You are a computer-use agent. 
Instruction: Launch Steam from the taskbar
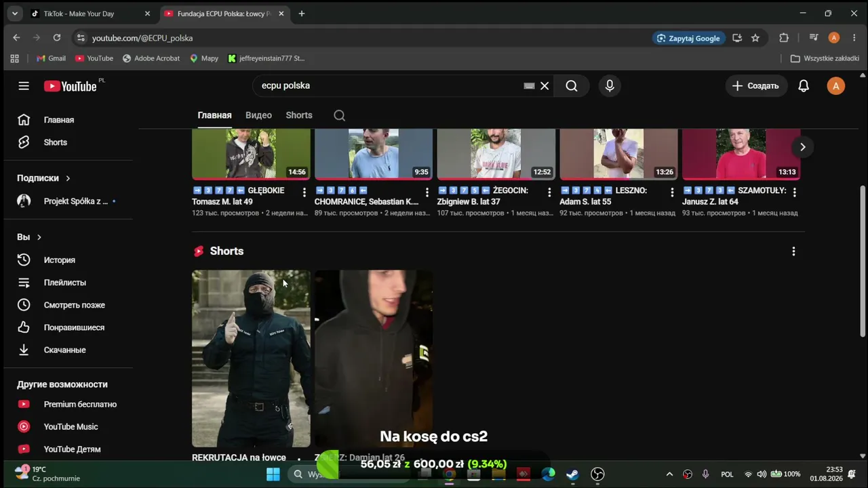pos(573,474)
